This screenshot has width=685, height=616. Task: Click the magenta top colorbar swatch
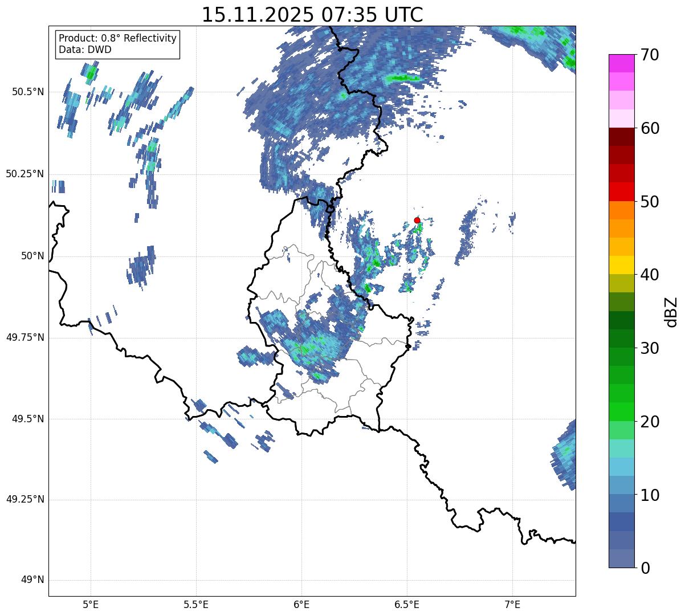click(x=621, y=63)
